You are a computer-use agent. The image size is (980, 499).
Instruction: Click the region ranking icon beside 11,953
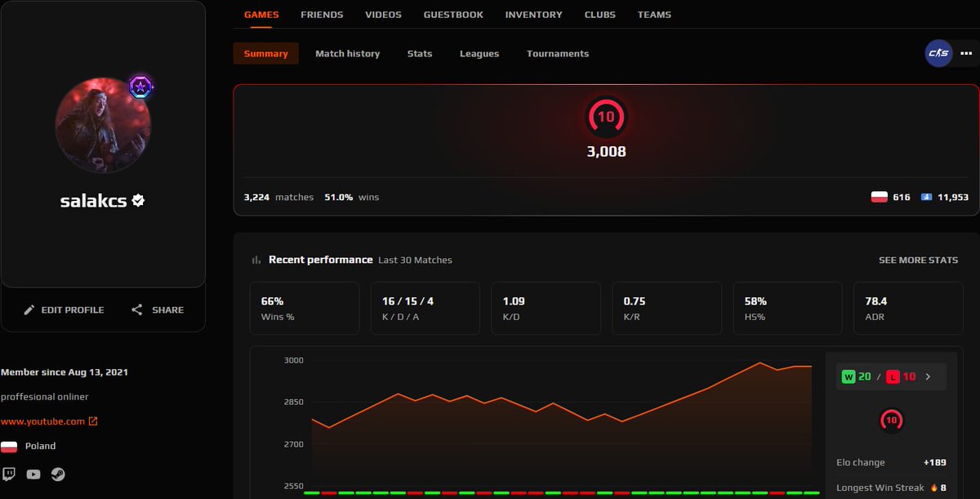click(x=927, y=198)
